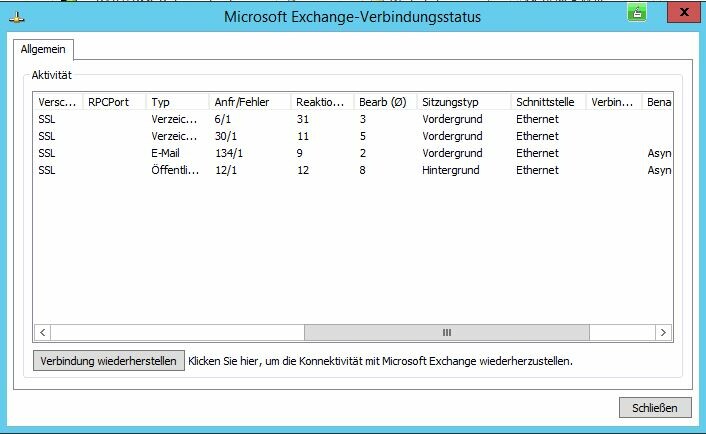This screenshot has width=706, height=434.
Task: Select the E-Mail connection row
Action: pyautogui.click(x=353, y=153)
